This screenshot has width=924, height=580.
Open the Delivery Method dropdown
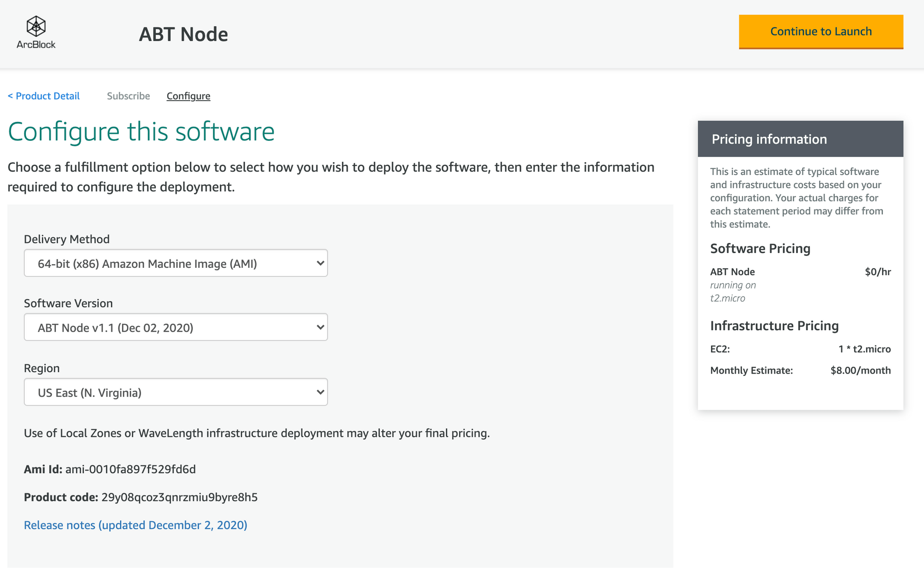point(176,263)
